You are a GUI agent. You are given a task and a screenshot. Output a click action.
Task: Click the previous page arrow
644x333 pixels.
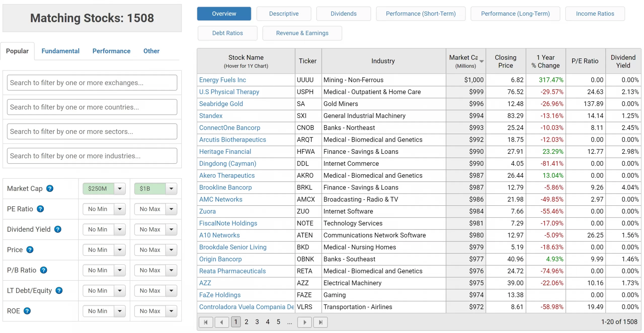222,322
